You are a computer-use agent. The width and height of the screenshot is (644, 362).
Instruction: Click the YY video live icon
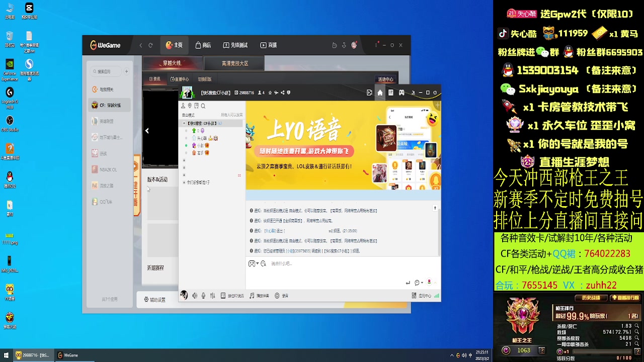coord(369,93)
